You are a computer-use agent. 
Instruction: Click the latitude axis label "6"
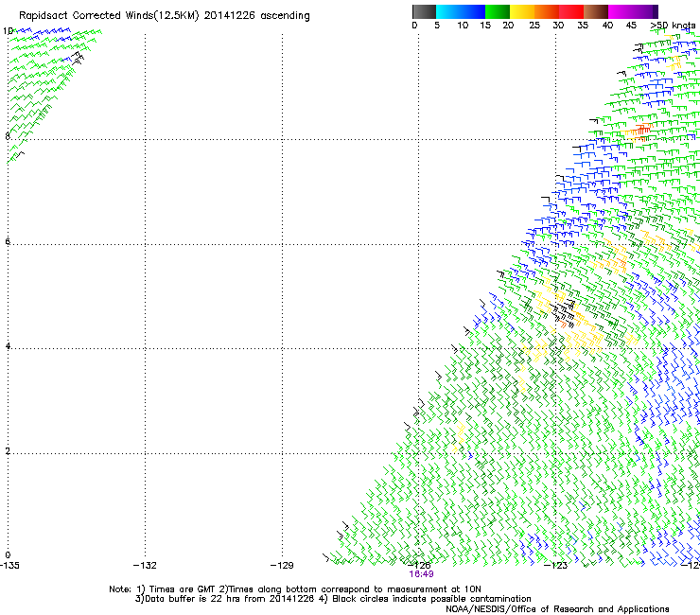tap(8, 241)
